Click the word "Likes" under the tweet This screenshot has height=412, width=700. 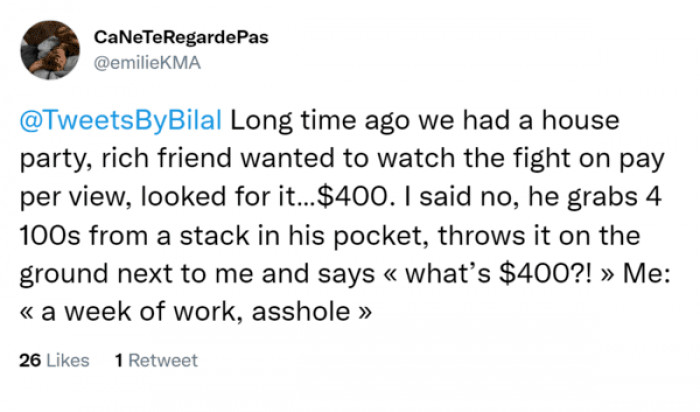tap(67, 360)
